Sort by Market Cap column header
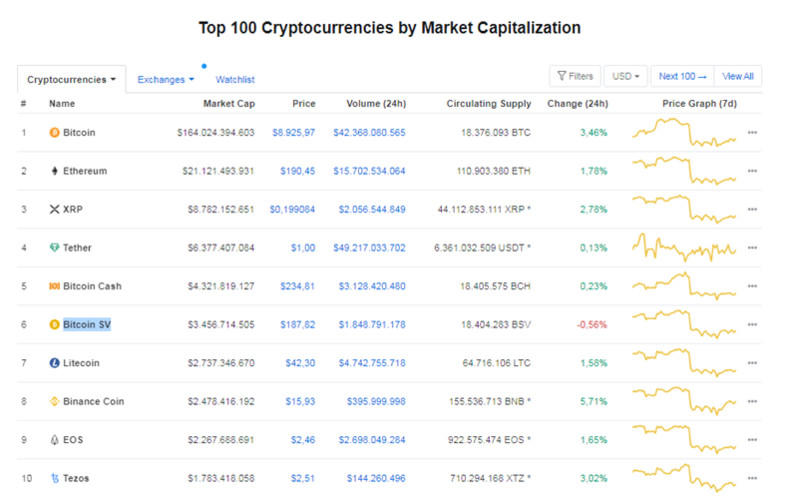The width and height of the screenshot is (798, 496). point(230,103)
